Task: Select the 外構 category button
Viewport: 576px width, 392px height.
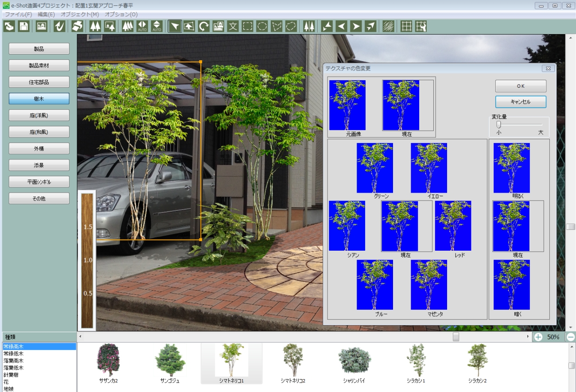Action: point(39,148)
